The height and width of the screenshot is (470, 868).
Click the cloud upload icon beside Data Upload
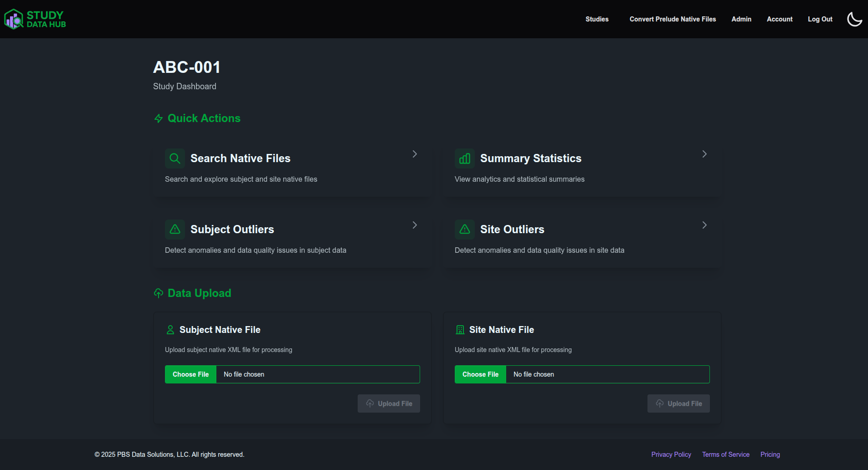click(158, 293)
